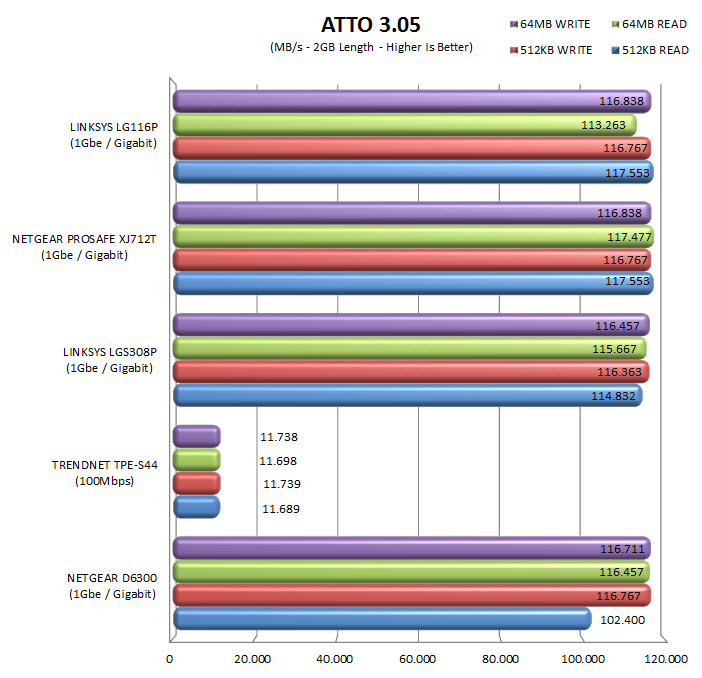Click the "ATTO 3.05" chart title
The image size is (702, 678).
point(371,25)
